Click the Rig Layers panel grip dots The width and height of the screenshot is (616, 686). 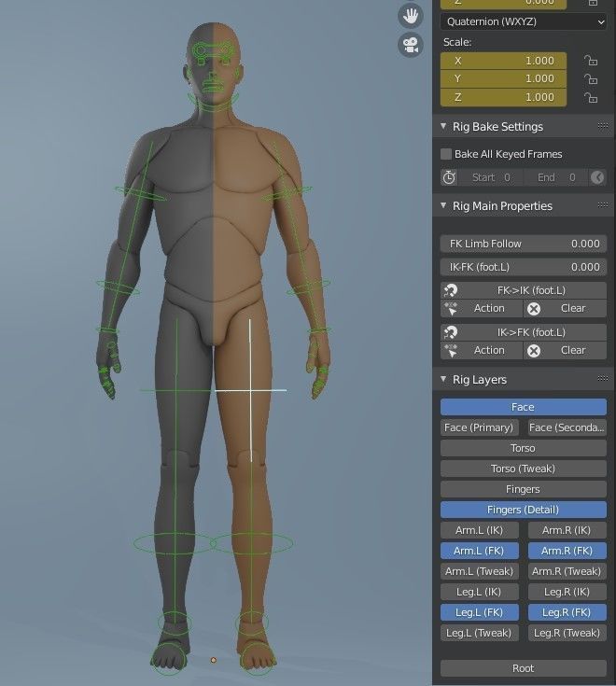coord(603,378)
